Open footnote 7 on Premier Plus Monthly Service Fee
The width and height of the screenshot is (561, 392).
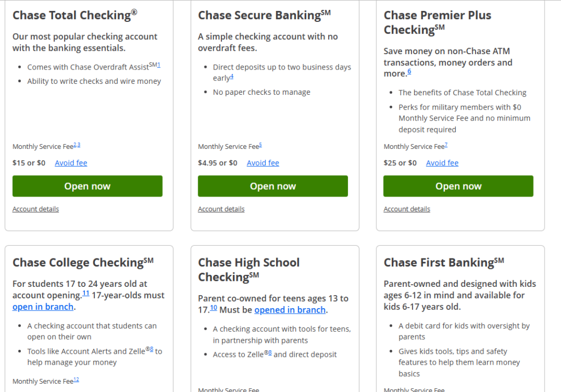[x=446, y=145]
